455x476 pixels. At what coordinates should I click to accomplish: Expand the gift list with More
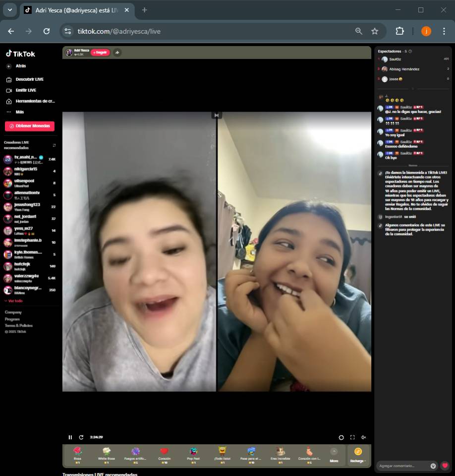tap(334, 455)
